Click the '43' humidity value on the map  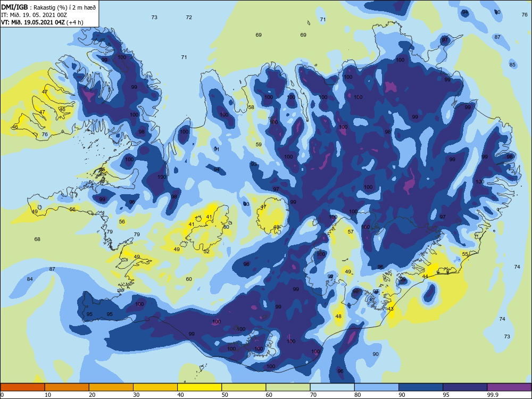[390, 309]
